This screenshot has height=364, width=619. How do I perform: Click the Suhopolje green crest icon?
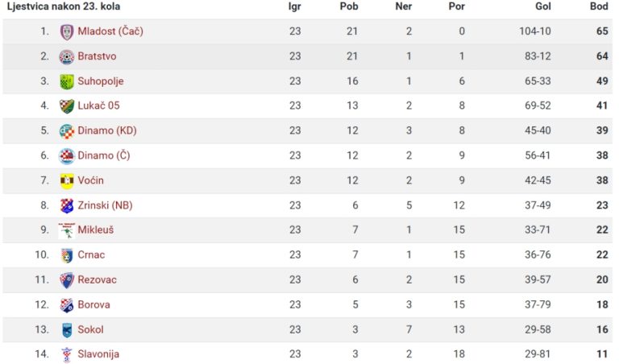[67, 81]
